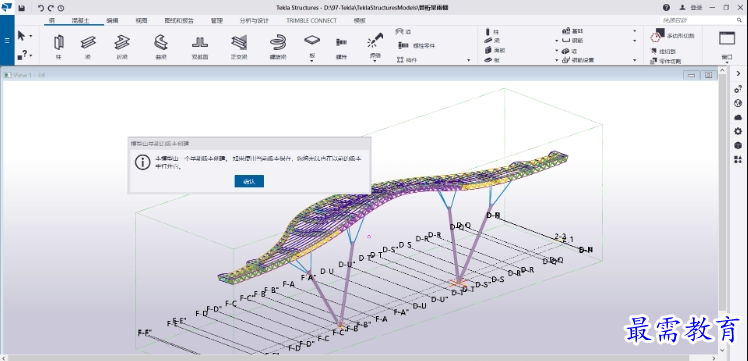Select the steel Beam tool

[88, 46]
